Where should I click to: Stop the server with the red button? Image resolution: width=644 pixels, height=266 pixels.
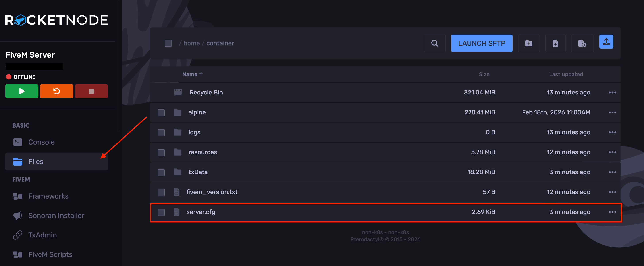coord(91,91)
